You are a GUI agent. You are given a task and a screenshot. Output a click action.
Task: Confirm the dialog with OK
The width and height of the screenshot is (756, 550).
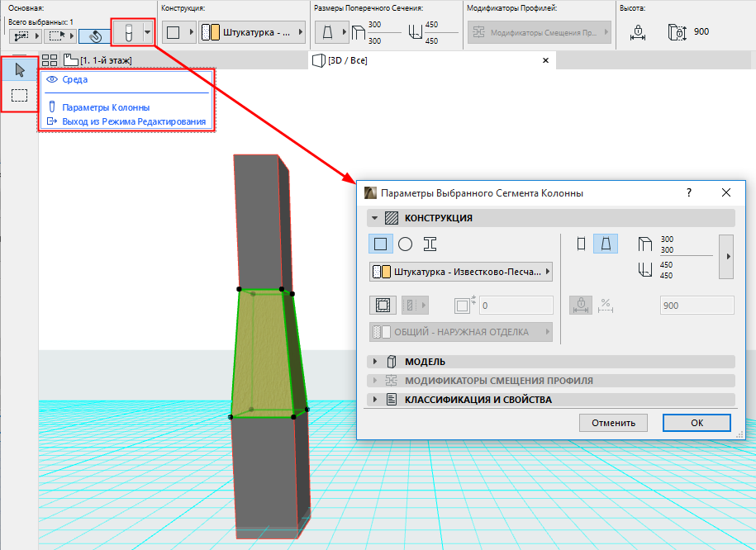(x=697, y=423)
